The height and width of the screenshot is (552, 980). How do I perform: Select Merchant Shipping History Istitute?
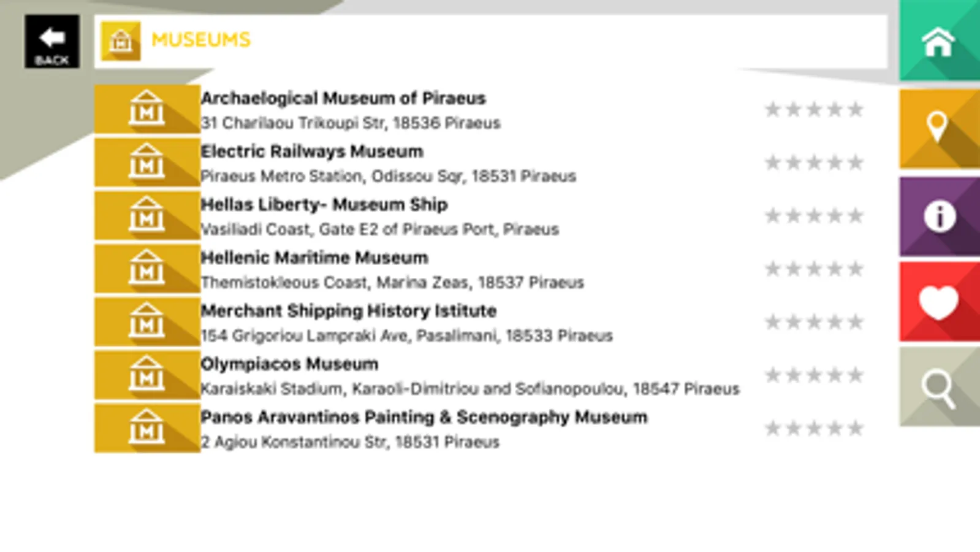click(x=348, y=311)
